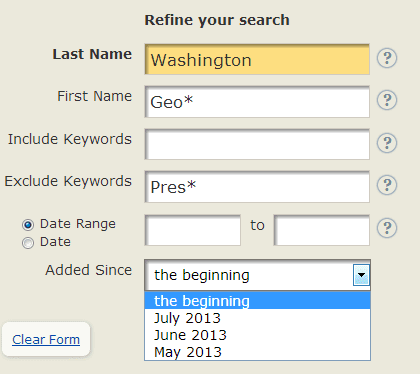Choose June 2013 from dropdown list

tap(257, 335)
